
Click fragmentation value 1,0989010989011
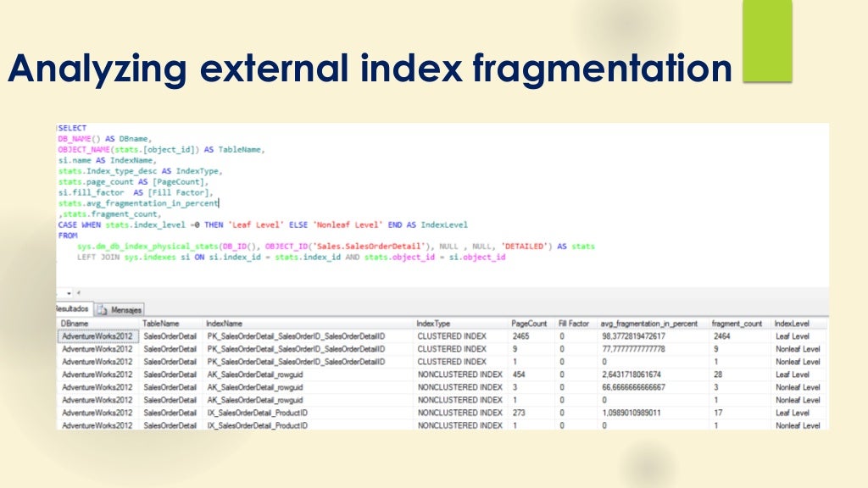tap(632, 413)
